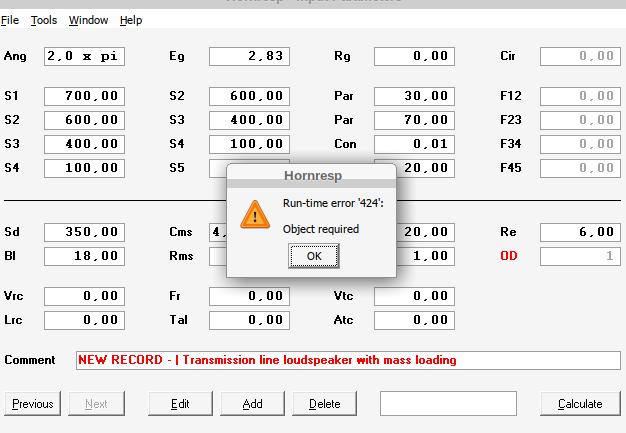Click the disabled Cir field
This screenshot has width=626, height=433.
tap(580, 56)
